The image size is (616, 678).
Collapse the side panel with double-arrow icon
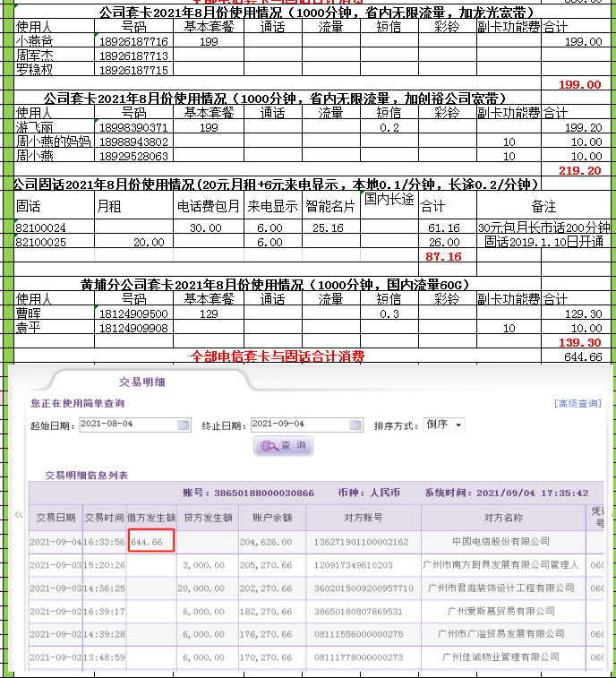pos(18,515)
